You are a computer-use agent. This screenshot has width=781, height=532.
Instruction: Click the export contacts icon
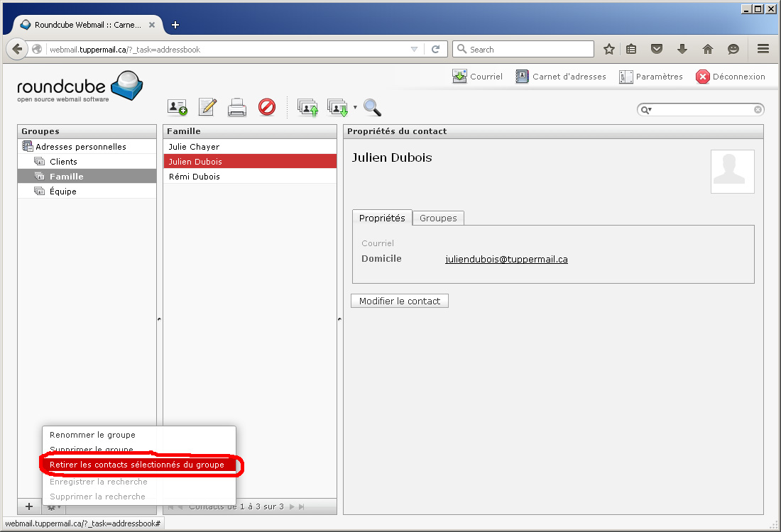(337, 108)
